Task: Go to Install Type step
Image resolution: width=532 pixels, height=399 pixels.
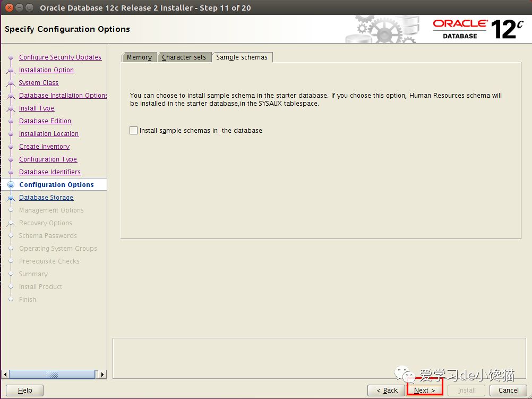Action: [x=37, y=108]
